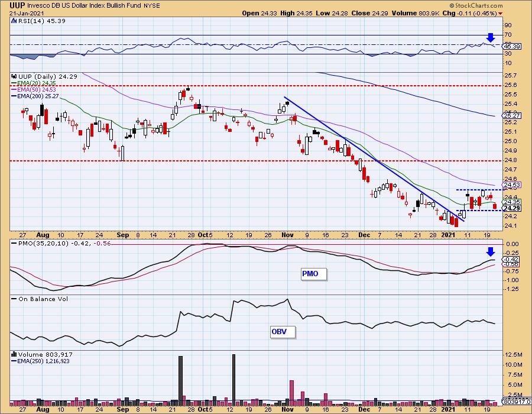
Task: Click the UUP ticker symbol title
Action: click(17, 5)
